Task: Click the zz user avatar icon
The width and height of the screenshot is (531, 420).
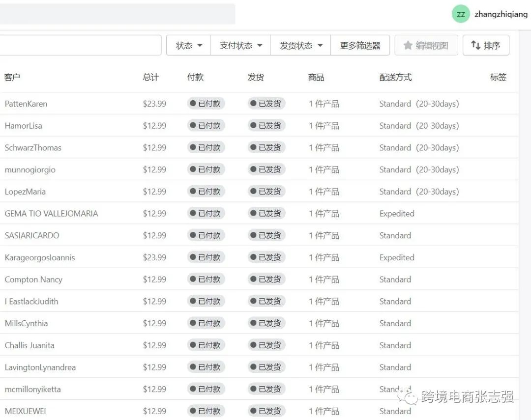Action: (x=461, y=14)
